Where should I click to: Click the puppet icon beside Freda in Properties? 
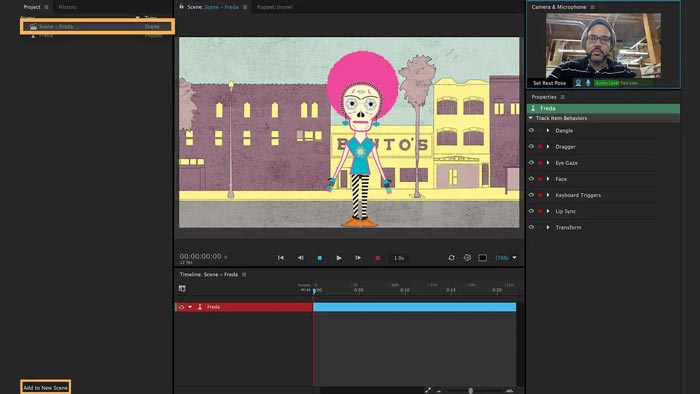533,108
